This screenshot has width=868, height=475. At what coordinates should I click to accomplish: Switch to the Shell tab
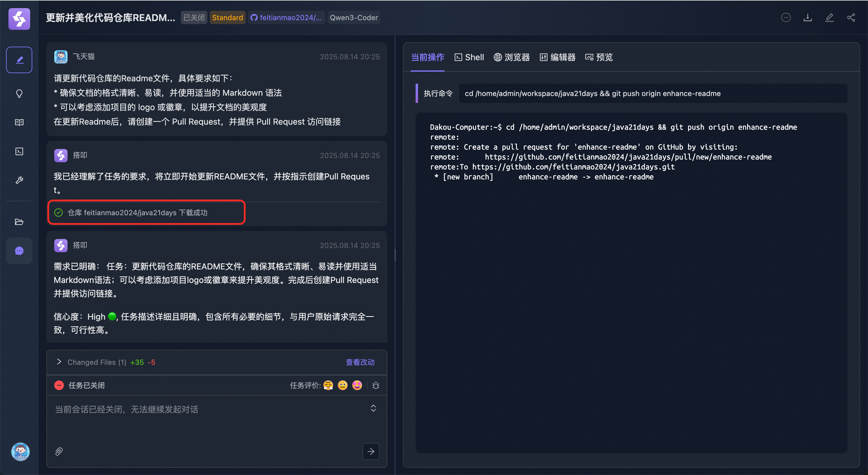click(469, 57)
